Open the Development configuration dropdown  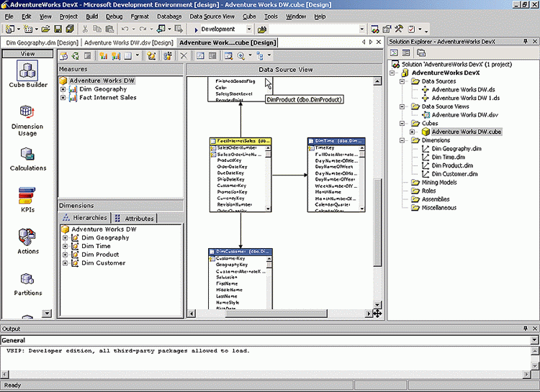248,29
